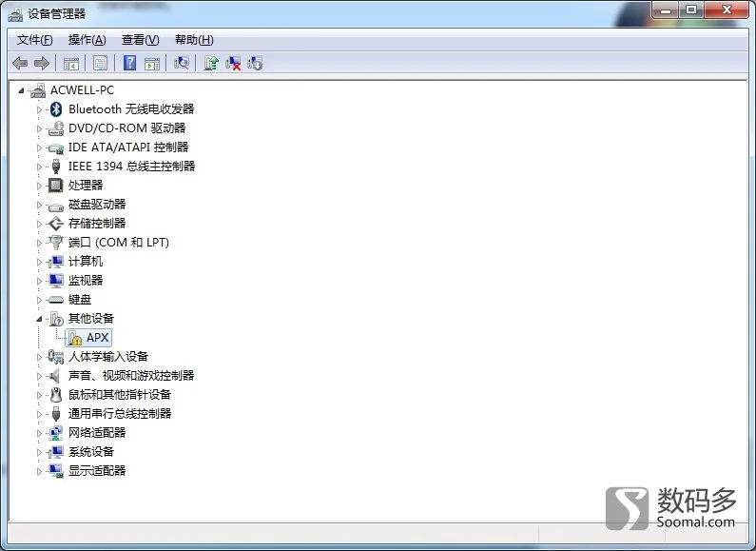Click the port icon beside 端口 (COM 和 LPT)

(56, 243)
